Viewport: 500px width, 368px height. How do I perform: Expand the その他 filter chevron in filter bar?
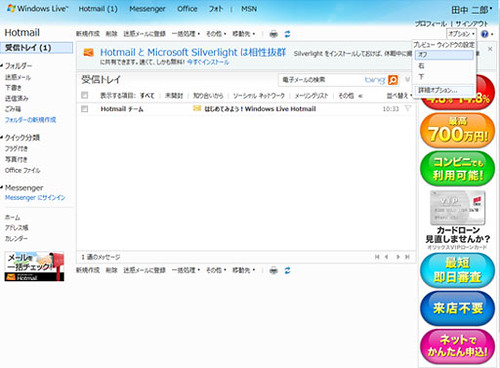(360, 96)
